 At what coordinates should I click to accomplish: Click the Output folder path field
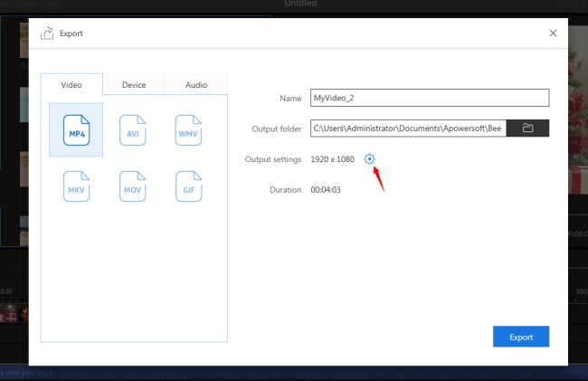pos(407,129)
